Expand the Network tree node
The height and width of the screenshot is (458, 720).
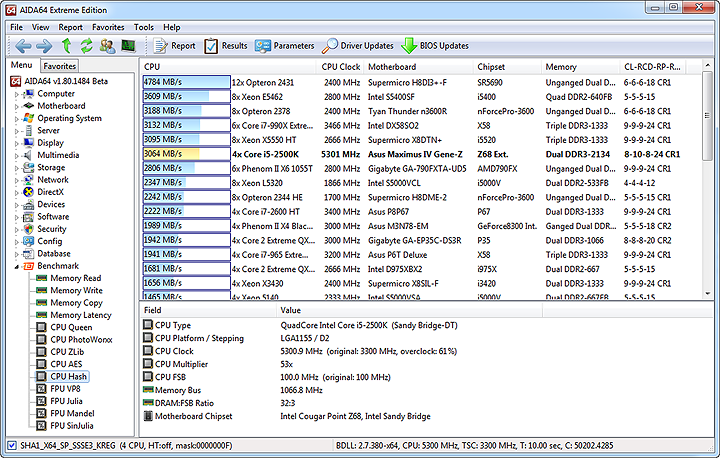click(x=17, y=181)
